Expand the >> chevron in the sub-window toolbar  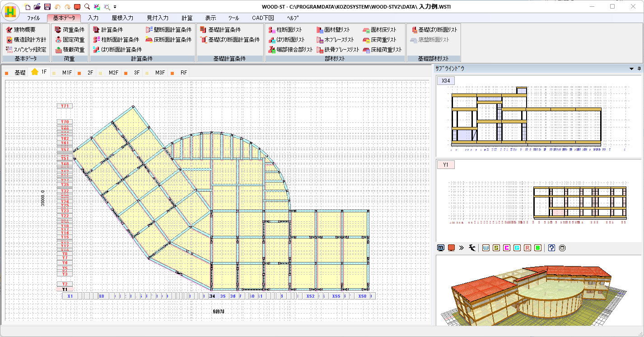[461, 248]
